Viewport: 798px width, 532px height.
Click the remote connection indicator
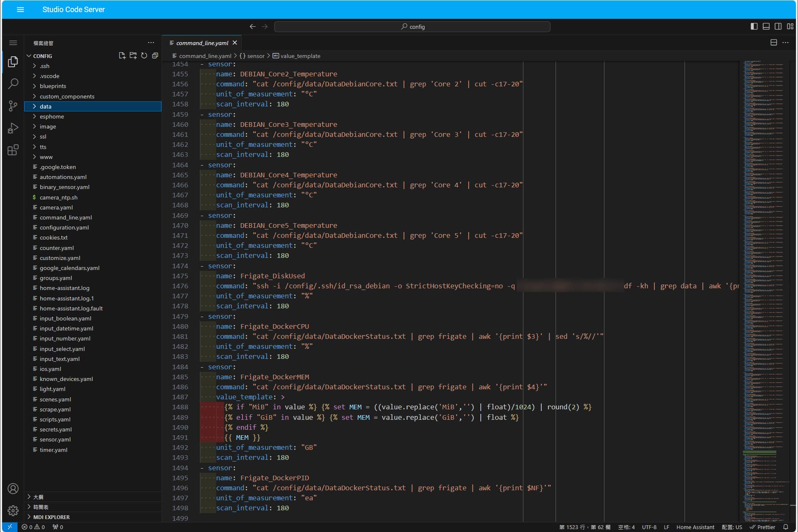pos(9,527)
